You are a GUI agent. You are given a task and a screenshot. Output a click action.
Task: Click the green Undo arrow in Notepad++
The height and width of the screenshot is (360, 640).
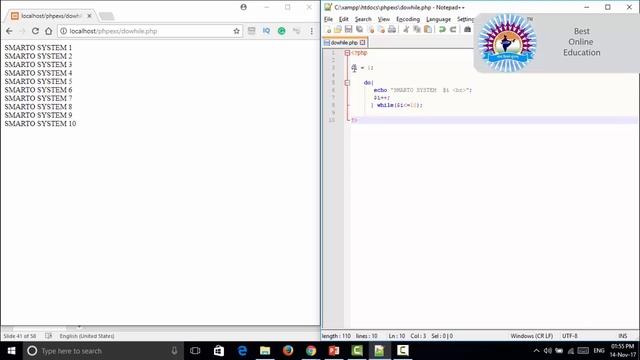[442, 29]
